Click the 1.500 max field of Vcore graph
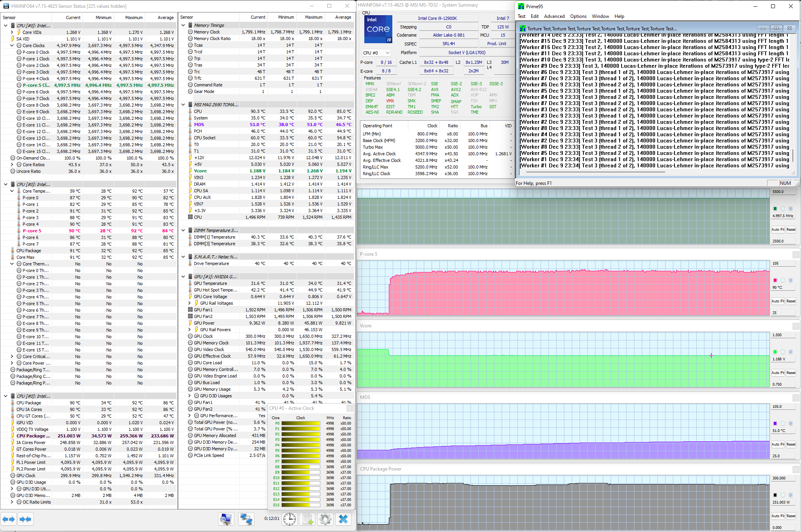Image resolution: width=801 pixels, height=532 pixels. tap(782, 335)
